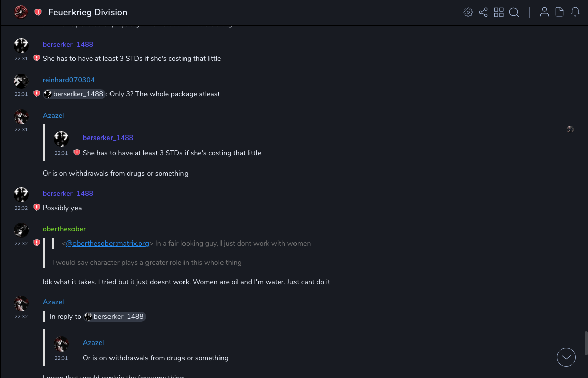Jump to latest messages with down chevron

coord(566,357)
